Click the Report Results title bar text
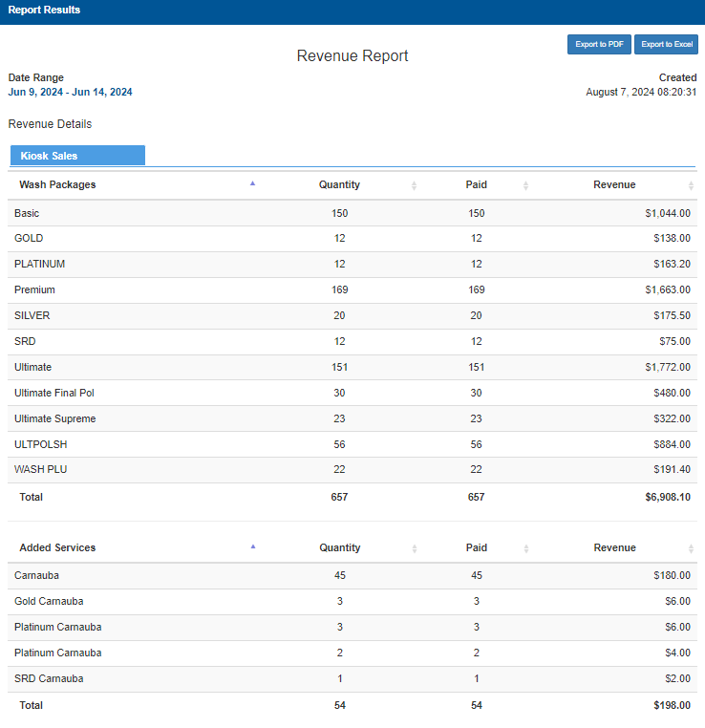 (44, 10)
